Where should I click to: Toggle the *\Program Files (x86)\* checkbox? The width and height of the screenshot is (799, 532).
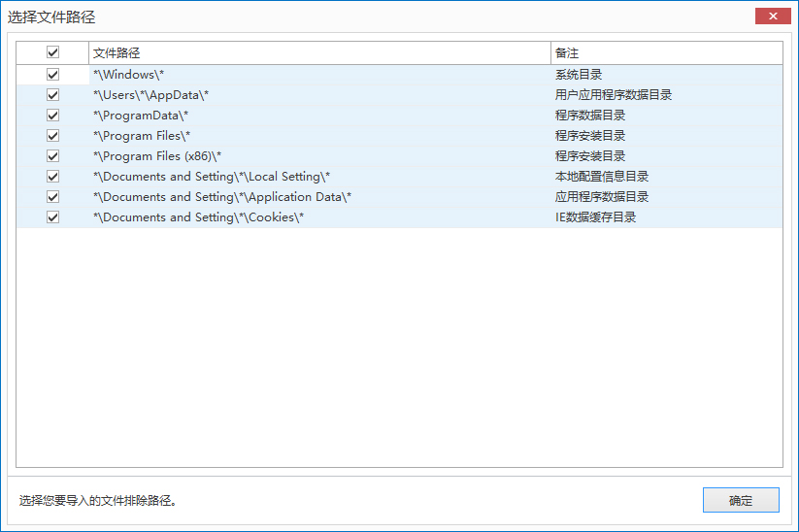(x=52, y=156)
